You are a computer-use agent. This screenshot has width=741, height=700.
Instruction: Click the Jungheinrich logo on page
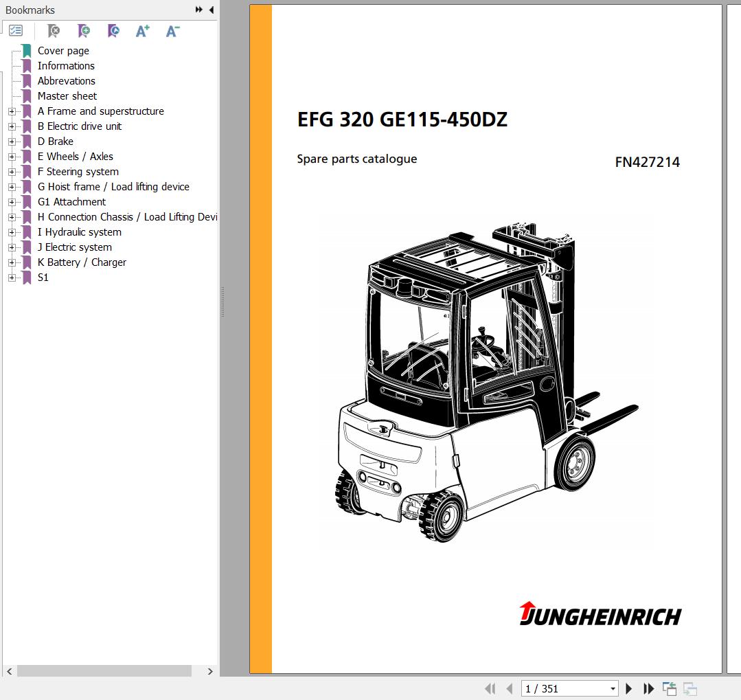[x=600, y=614]
